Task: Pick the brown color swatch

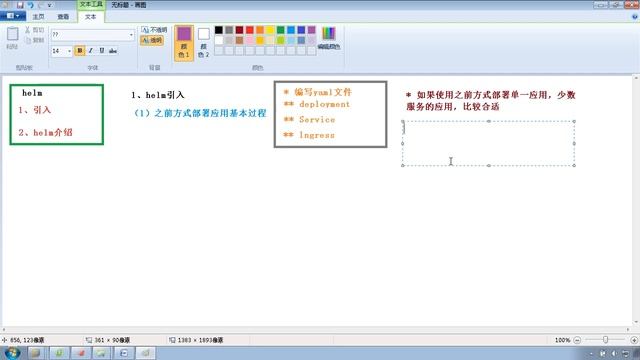Action: [x=239, y=40]
